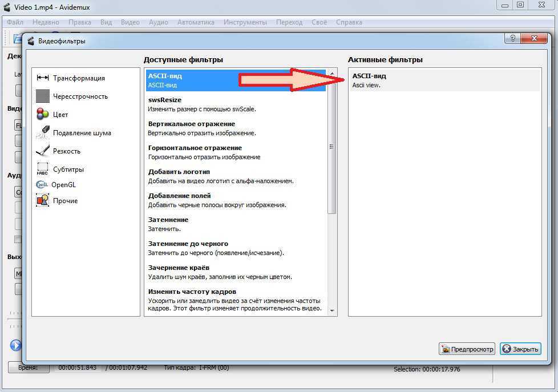Image resolution: width=558 pixels, height=392 pixels.
Task: Open the Инструменты menu
Action: tap(245, 22)
